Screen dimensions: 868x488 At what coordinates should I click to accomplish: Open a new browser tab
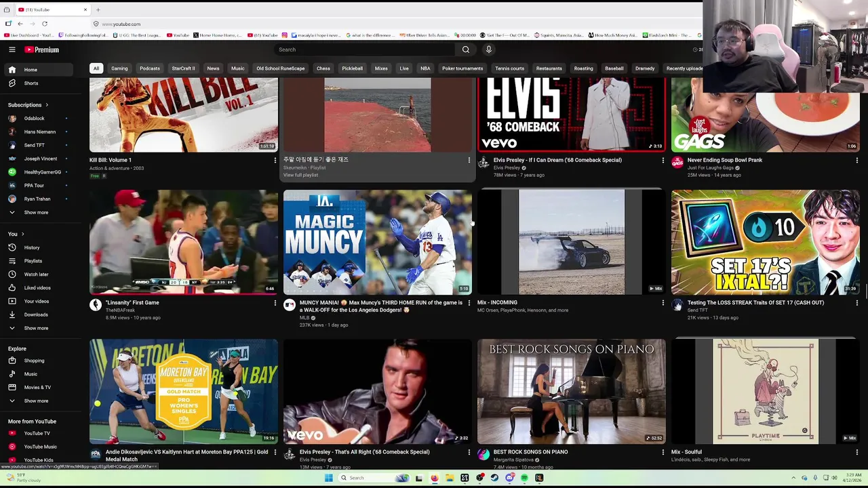98,9
